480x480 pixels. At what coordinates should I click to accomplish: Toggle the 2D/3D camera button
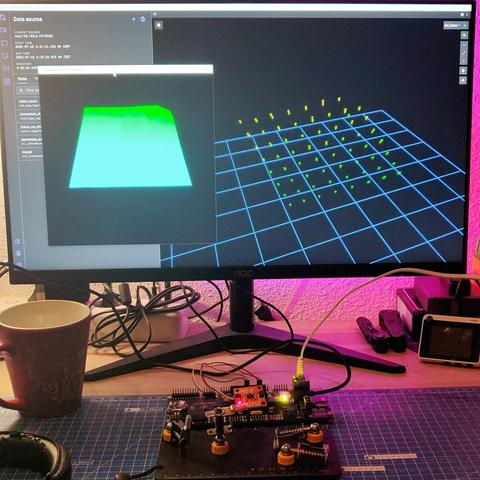[x=464, y=45]
